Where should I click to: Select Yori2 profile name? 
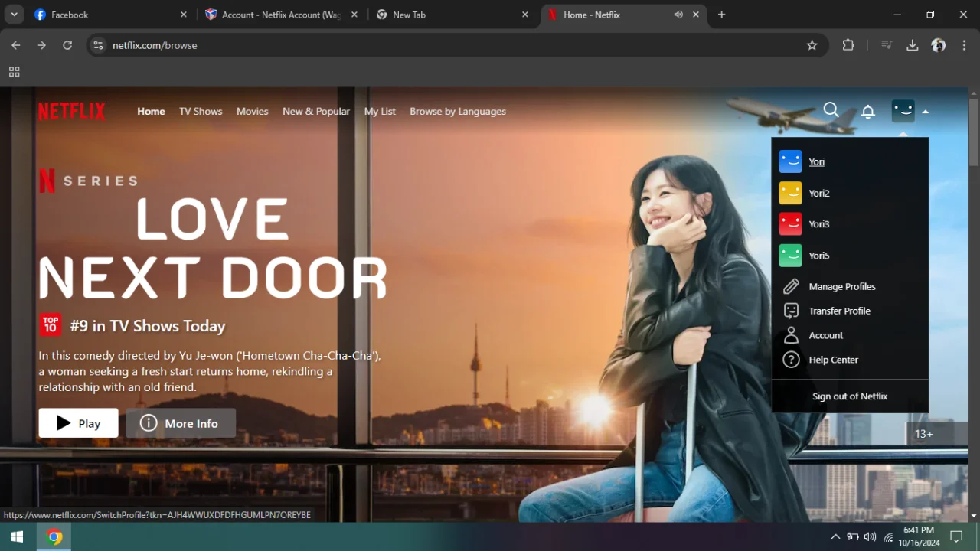tap(819, 193)
